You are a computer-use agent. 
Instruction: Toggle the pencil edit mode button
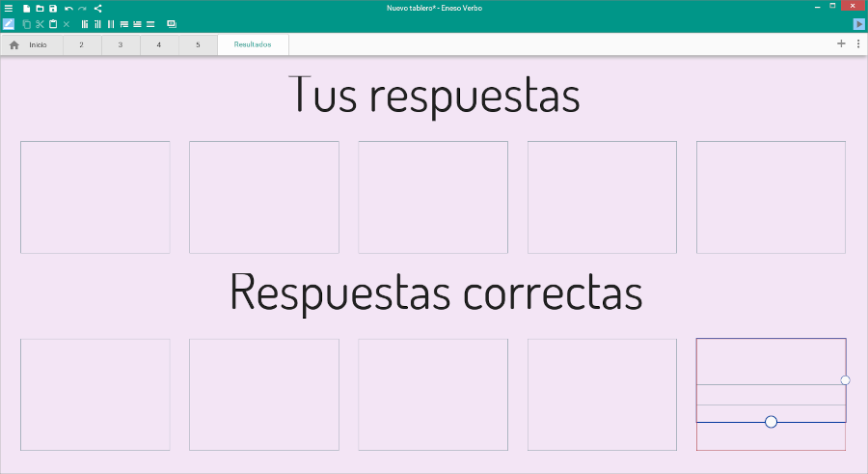[9, 24]
